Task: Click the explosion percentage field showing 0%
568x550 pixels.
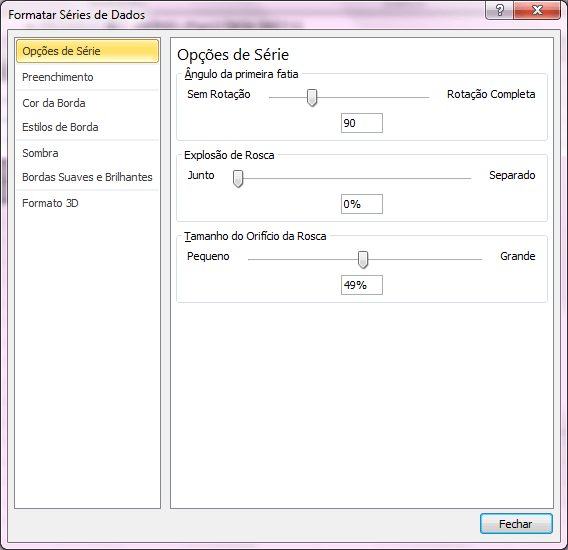Action: (362, 204)
